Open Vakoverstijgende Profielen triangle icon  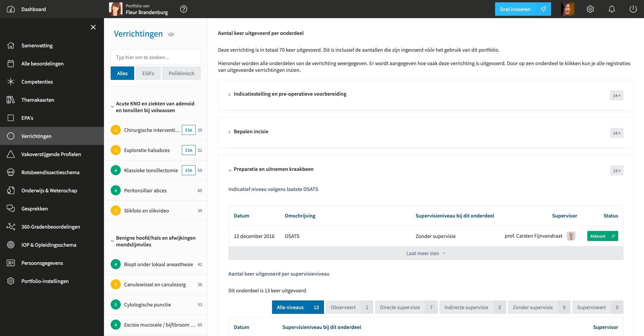(11, 154)
